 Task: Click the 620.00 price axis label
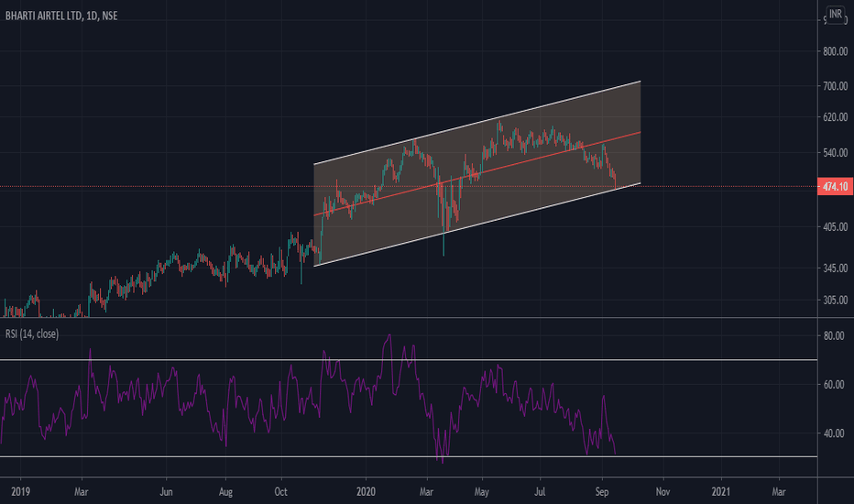point(835,117)
